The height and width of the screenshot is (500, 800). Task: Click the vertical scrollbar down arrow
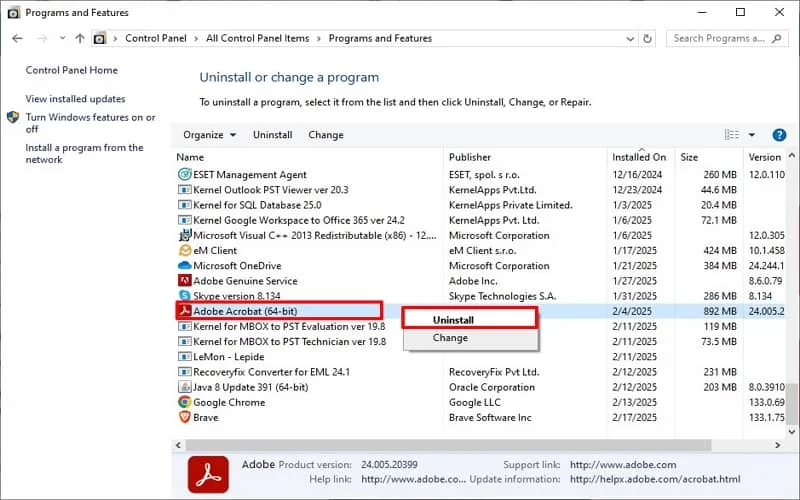pos(791,432)
